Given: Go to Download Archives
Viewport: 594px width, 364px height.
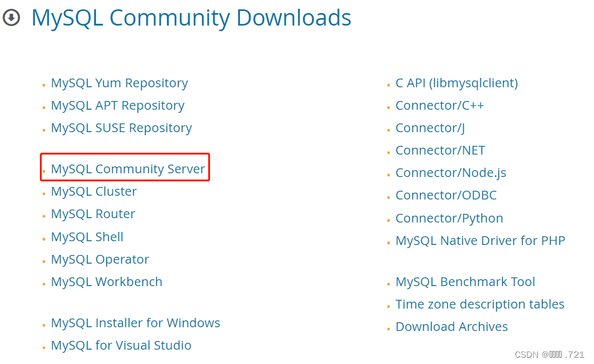Looking at the screenshot, I should pos(451,327).
